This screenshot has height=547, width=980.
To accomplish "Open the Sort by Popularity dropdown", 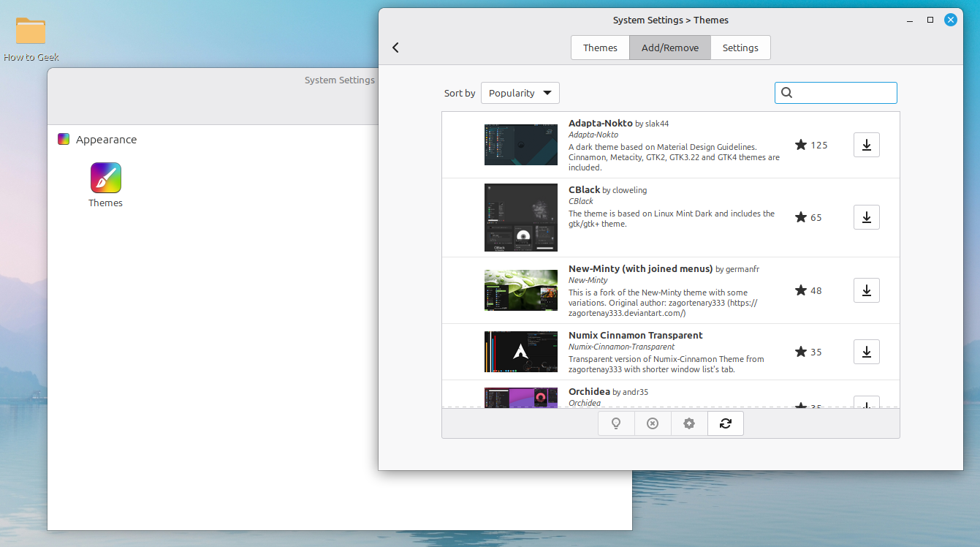I will pyautogui.click(x=520, y=93).
